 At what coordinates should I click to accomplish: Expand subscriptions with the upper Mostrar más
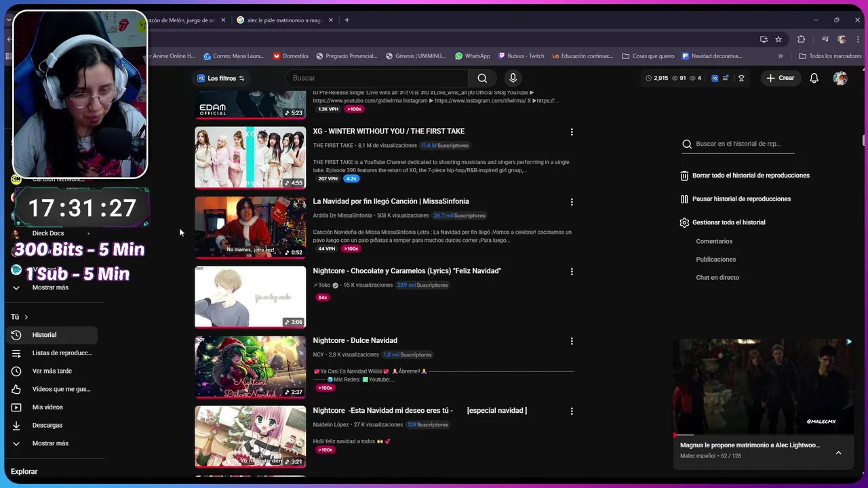click(50, 287)
